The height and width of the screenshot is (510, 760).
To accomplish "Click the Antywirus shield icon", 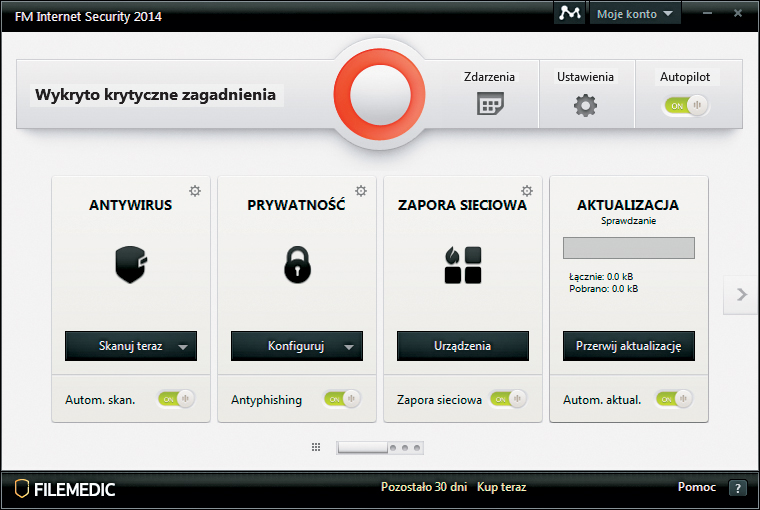I will click(x=131, y=264).
